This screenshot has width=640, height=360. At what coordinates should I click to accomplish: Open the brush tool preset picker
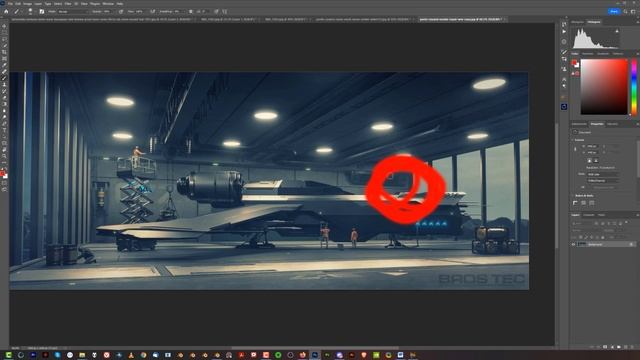coord(17,11)
